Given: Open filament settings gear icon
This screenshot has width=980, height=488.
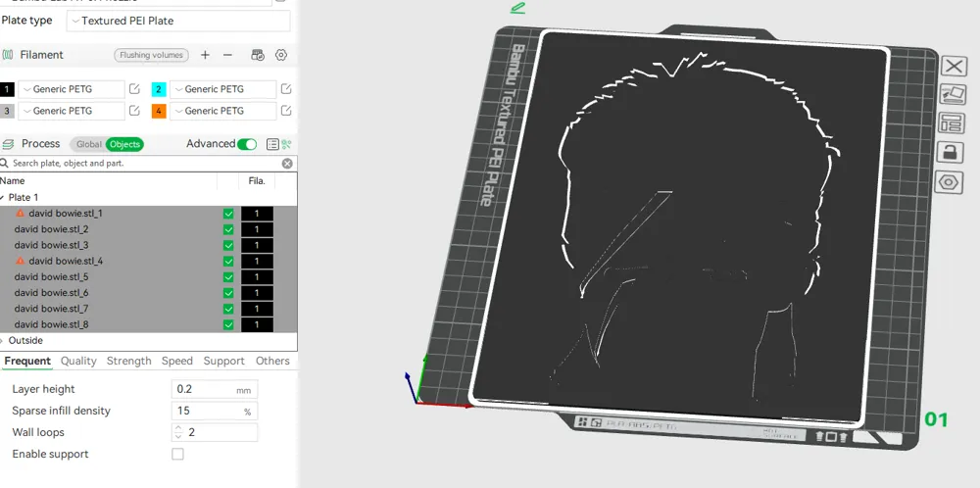Looking at the screenshot, I should 281,55.
